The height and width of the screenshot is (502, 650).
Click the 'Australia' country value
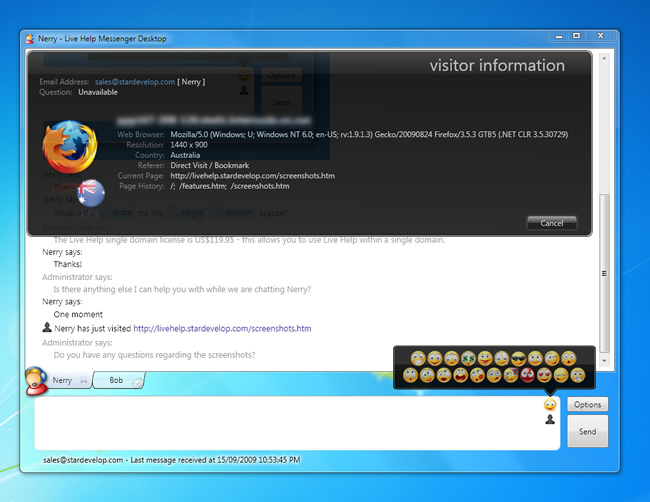(185, 155)
